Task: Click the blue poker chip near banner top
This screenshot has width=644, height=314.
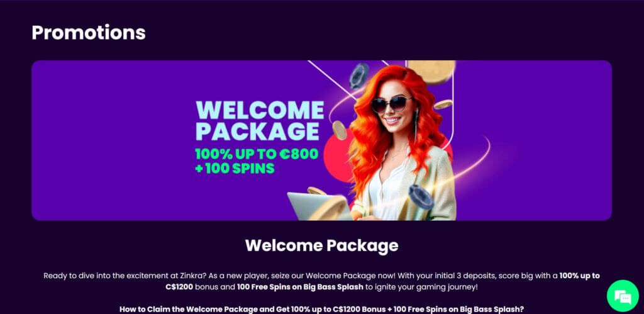Action: tap(358, 76)
